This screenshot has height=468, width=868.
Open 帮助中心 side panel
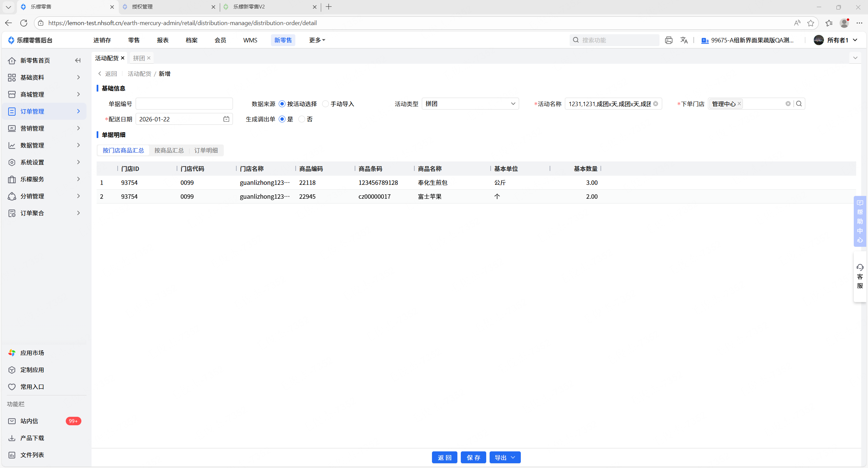point(860,221)
